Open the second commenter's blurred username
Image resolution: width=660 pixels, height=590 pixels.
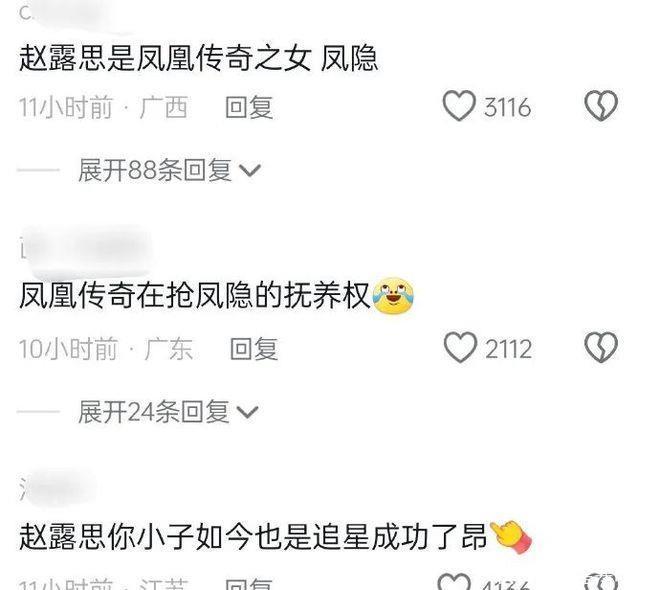[86, 250]
